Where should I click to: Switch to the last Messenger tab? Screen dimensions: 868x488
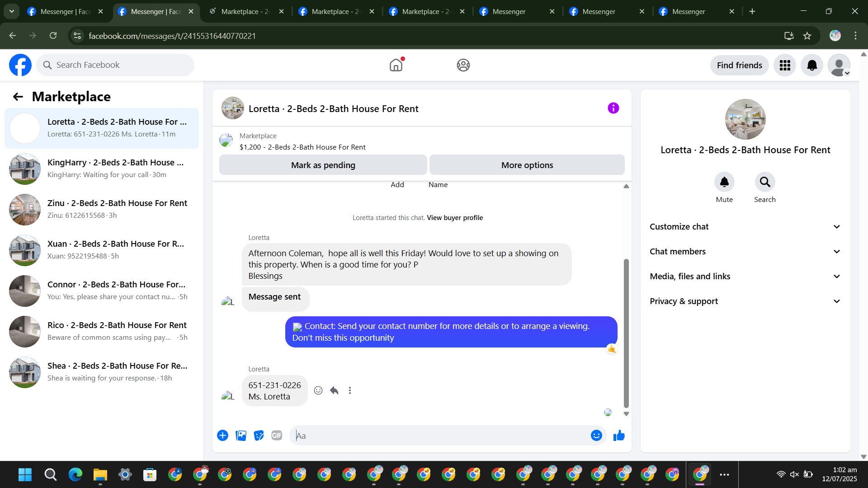tap(697, 11)
